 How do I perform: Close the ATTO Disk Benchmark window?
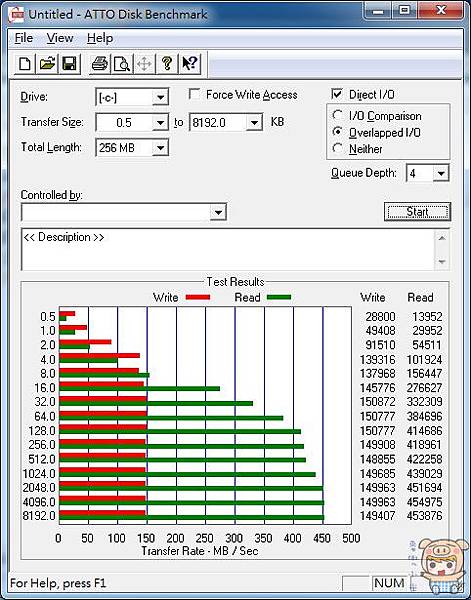(440, 11)
